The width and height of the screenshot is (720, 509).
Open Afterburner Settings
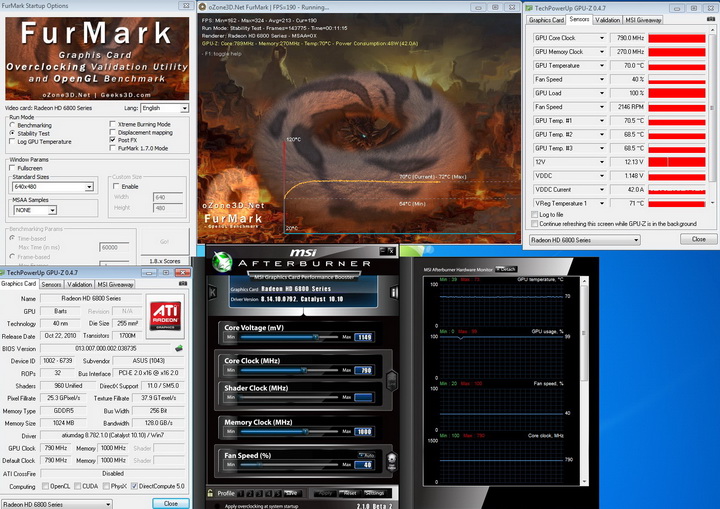point(374,493)
